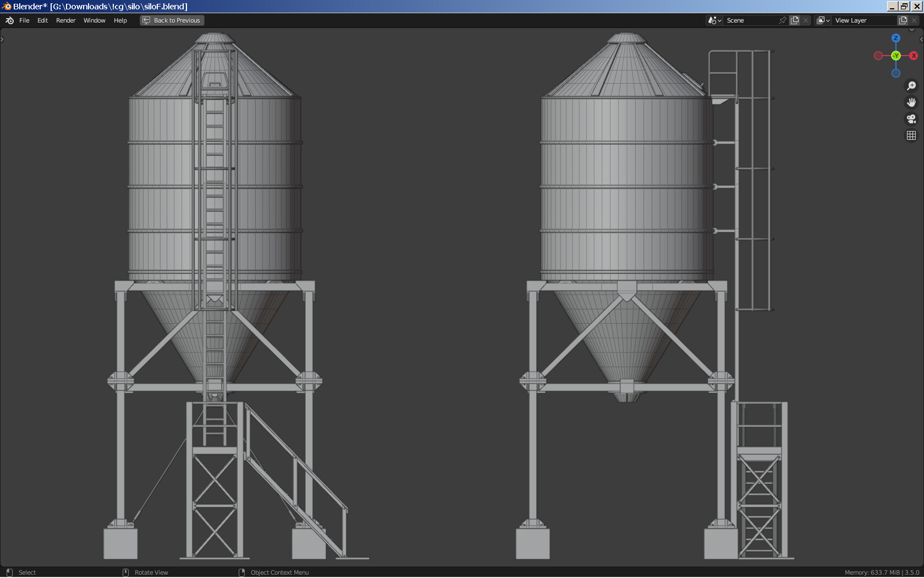The image size is (924, 578).
Task: Toggle camera view with the camera icon
Action: coord(911,118)
